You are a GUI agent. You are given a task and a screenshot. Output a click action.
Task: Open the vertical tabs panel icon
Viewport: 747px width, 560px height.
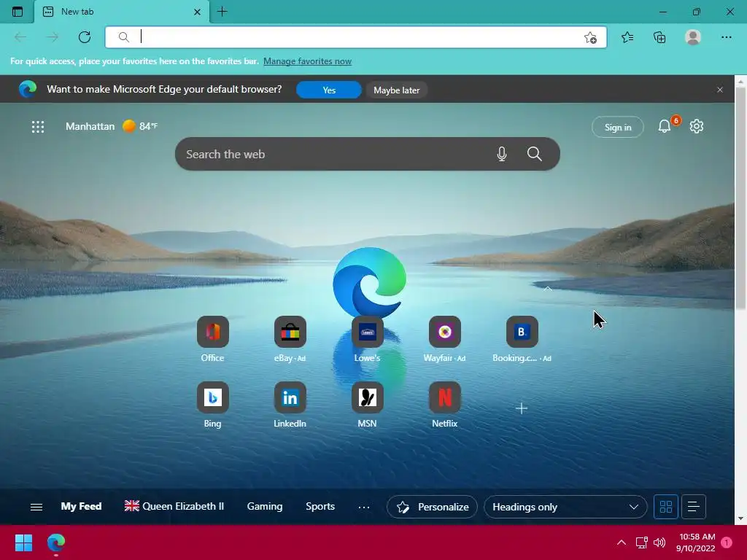pyautogui.click(x=18, y=12)
